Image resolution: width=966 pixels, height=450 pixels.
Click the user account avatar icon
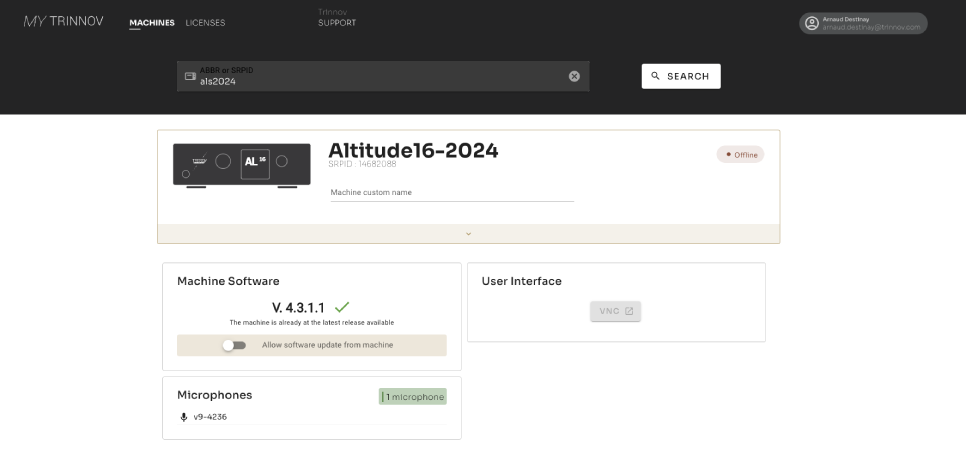(x=812, y=23)
